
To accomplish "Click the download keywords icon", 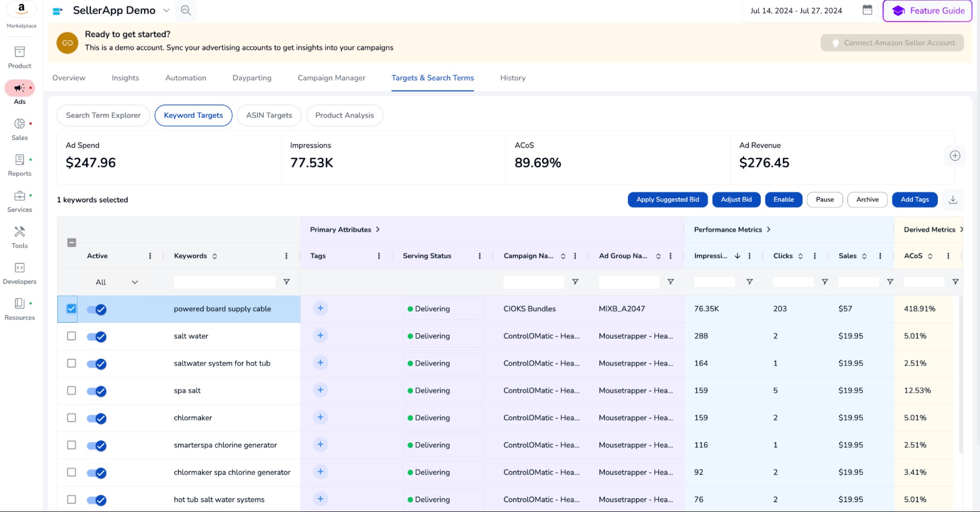I will click(x=953, y=200).
